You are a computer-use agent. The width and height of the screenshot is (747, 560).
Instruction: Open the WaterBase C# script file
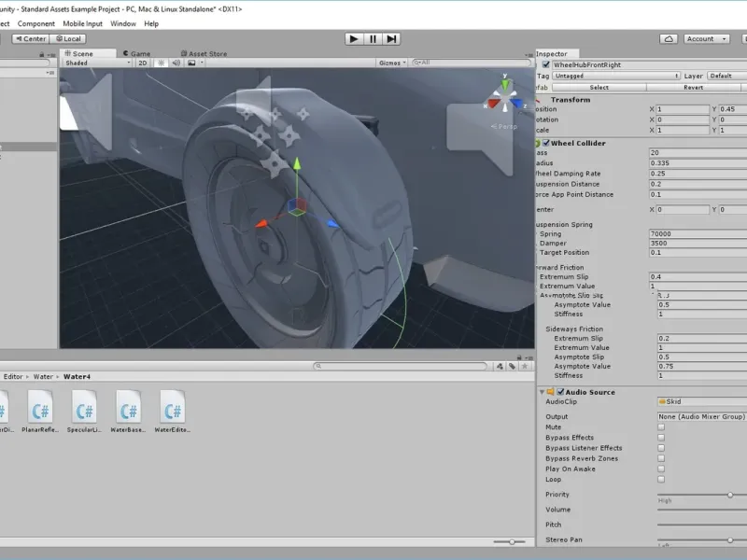point(129,407)
